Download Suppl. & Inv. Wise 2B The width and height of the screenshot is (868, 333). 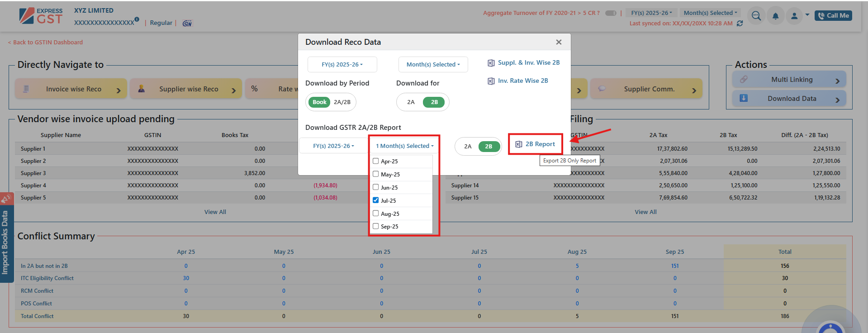pos(524,63)
